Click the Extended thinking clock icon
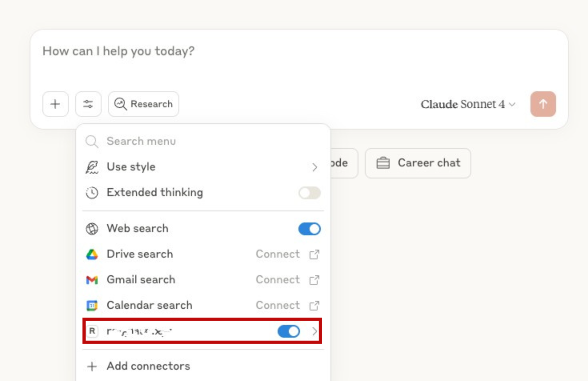This screenshot has height=381, width=588. (92, 193)
